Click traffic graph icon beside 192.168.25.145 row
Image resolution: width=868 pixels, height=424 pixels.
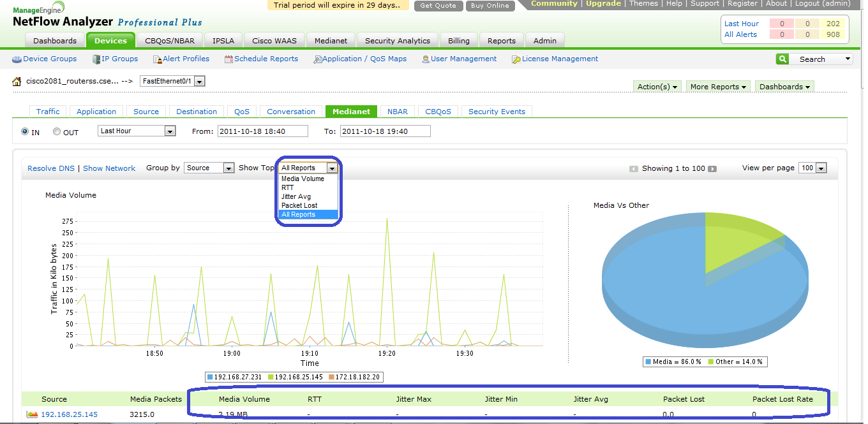(x=32, y=414)
